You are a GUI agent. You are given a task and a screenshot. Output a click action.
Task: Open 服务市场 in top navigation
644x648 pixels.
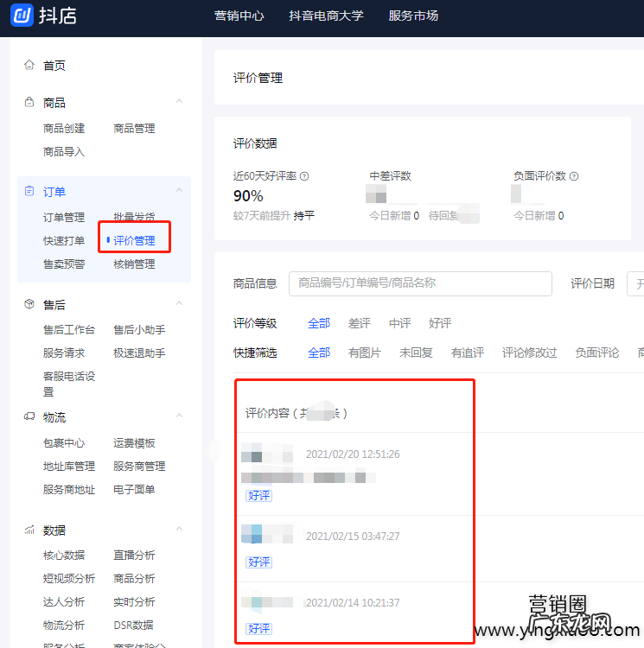tap(413, 16)
